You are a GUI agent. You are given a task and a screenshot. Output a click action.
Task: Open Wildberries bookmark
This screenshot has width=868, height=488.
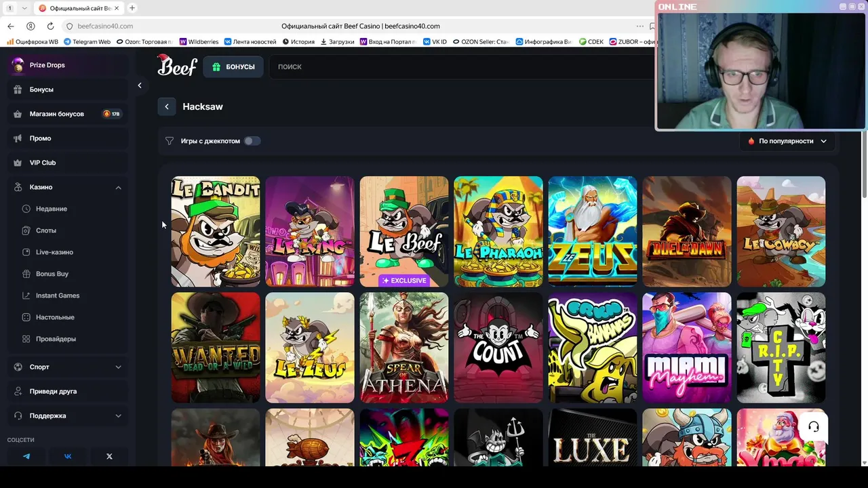click(x=199, y=41)
